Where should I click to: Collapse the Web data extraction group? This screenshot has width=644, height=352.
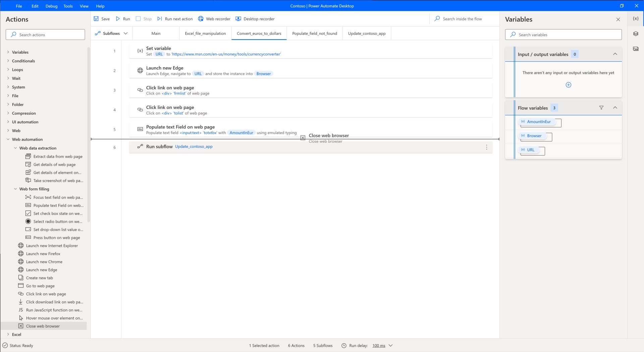point(15,148)
